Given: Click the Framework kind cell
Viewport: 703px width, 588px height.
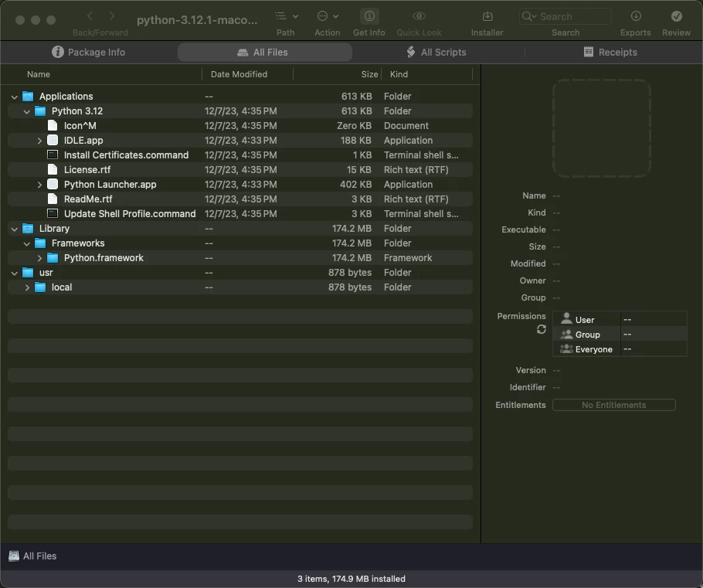Looking at the screenshot, I should [x=408, y=258].
